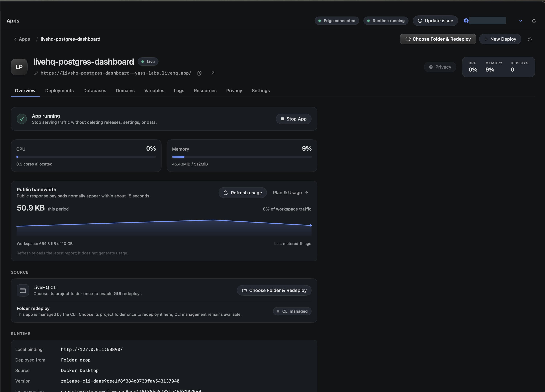Select the Overview tab

[25, 91]
